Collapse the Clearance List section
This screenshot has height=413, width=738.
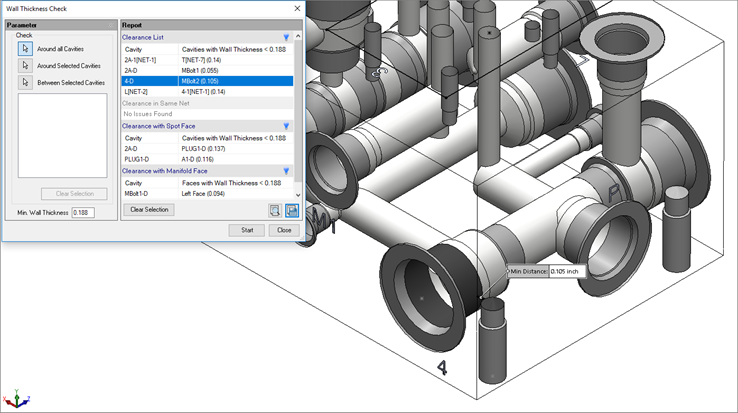286,37
